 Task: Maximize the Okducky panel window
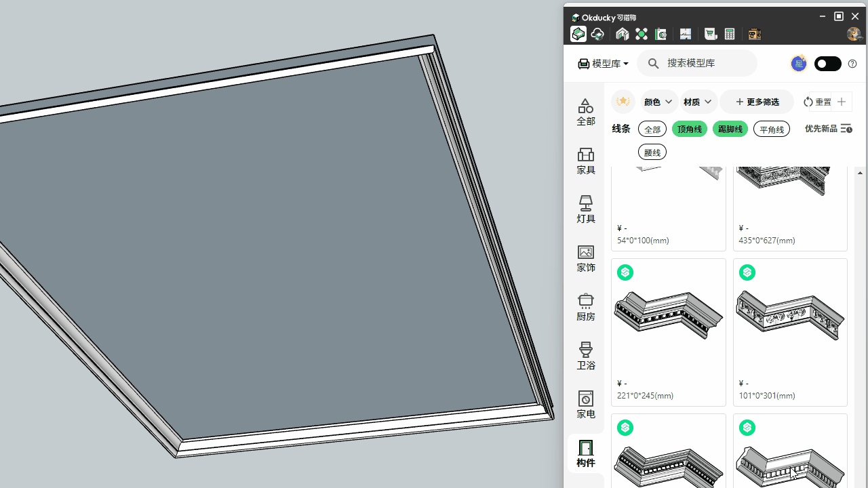pos(839,16)
